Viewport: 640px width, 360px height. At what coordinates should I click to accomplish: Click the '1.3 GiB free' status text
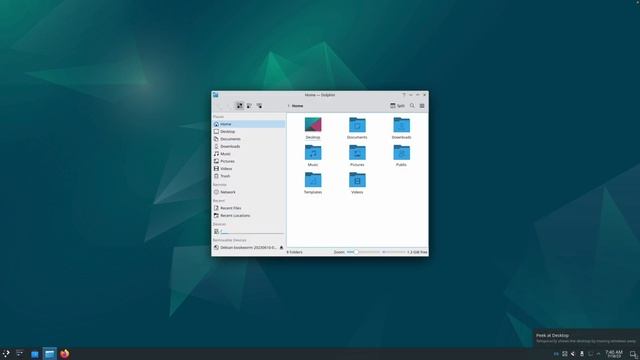(x=417, y=252)
